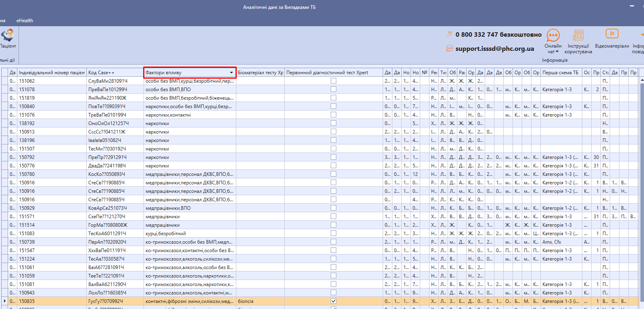Sort by Індивідуальний номер пацієнта column header
This screenshot has height=309, width=644.
(52, 73)
